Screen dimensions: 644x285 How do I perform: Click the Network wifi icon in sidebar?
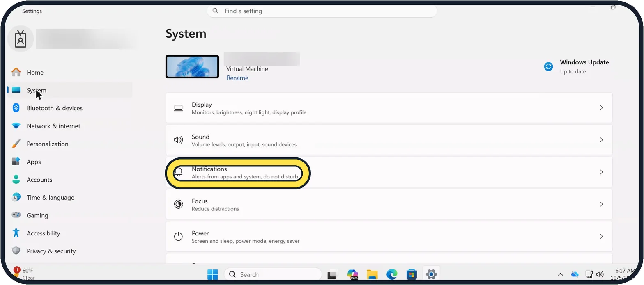click(16, 126)
